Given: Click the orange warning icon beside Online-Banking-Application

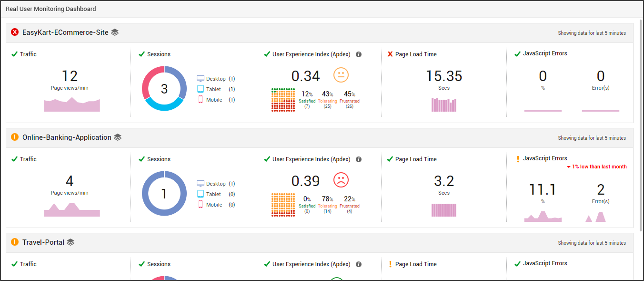Looking at the screenshot, I should tap(15, 137).
